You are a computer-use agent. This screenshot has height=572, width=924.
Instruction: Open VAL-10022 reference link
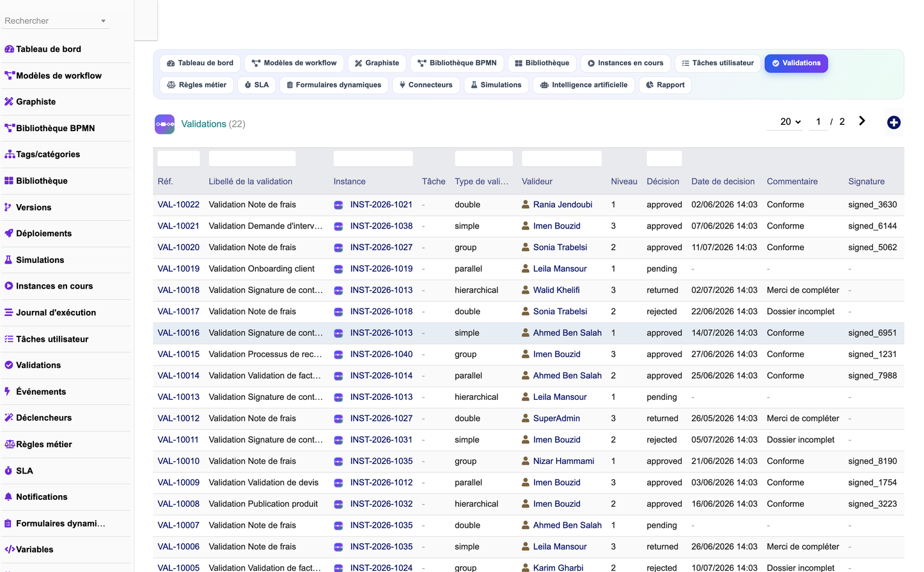tap(178, 205)
